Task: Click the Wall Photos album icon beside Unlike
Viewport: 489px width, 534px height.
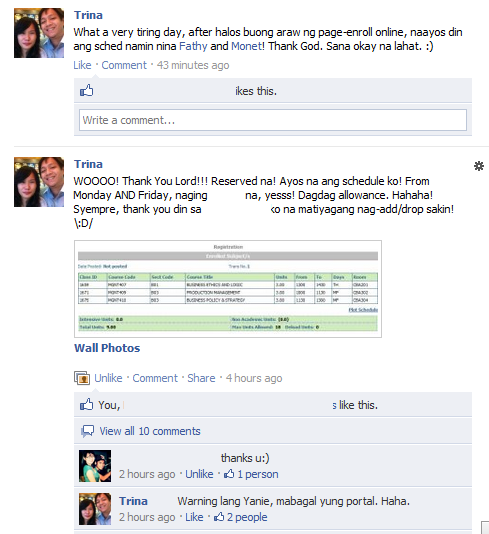Action: [82, 378]
